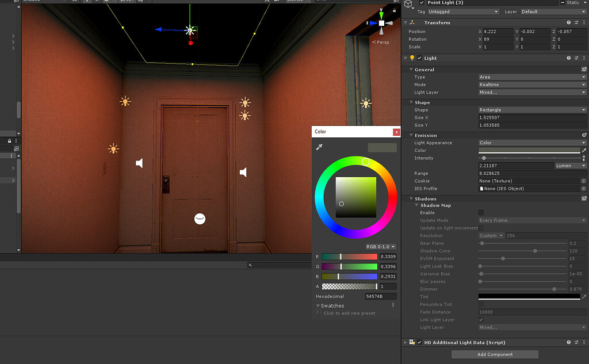589x364 pixels.
Task: Enable the Shadow Map Enable checkbox
Action: point(481,212)
